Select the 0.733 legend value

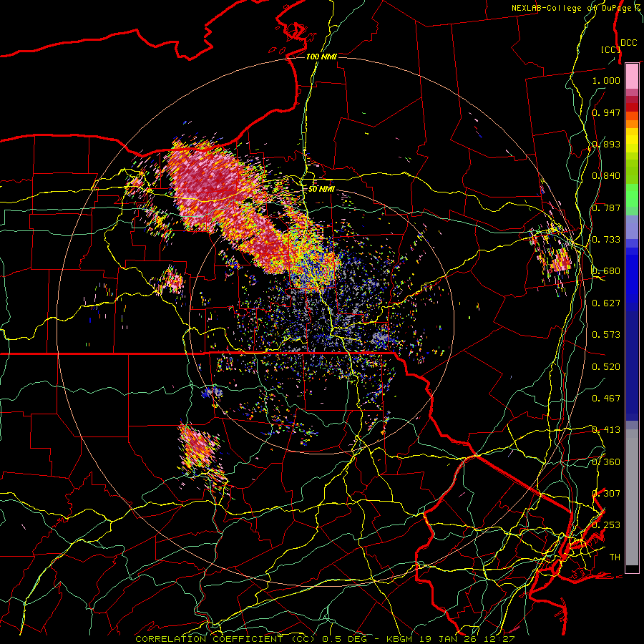606,240
